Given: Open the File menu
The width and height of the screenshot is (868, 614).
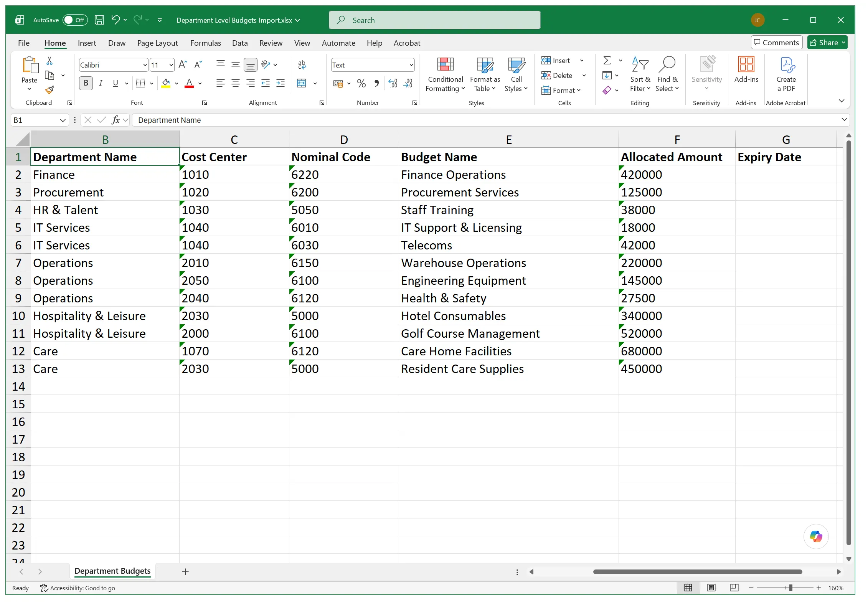Looking at the screenshot, I should (x=24, y=43).
